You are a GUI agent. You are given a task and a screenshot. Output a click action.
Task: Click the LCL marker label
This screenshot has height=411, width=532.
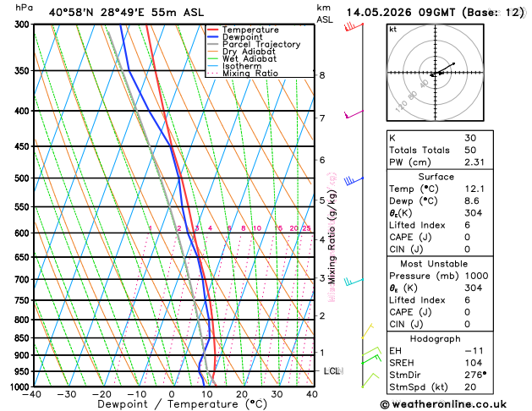coord(333,371)
